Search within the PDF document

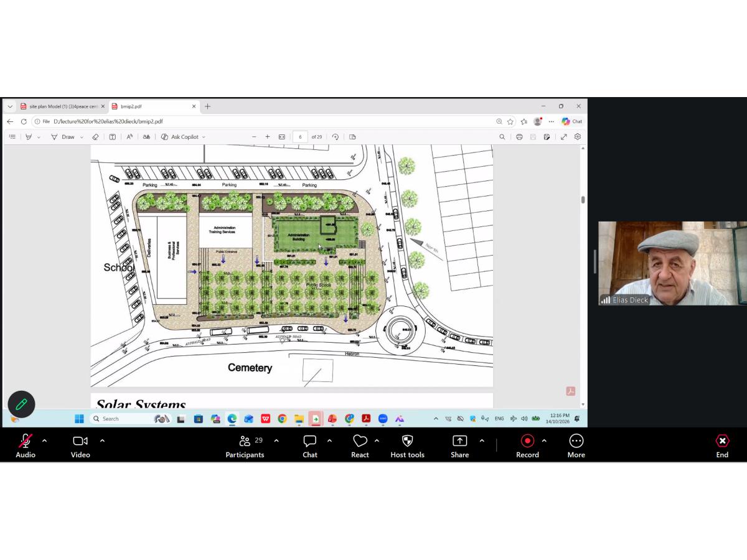pyautogui.click(x=502, y=137)
